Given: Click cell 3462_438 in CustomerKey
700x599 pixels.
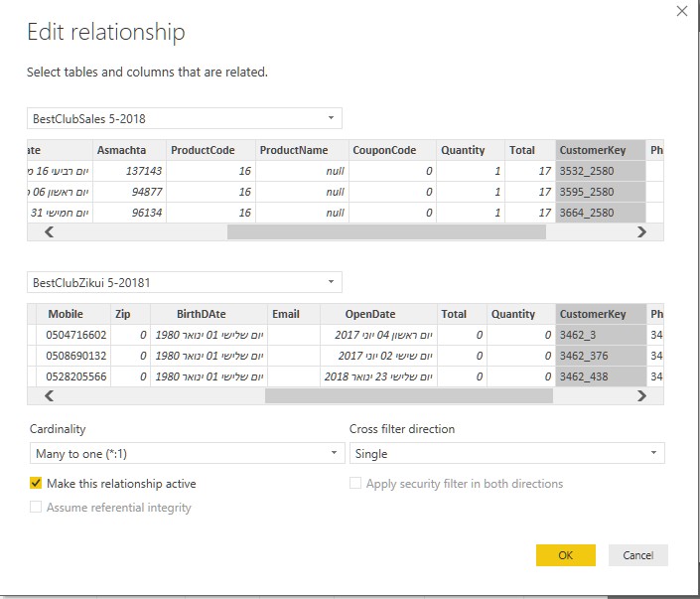Looking at the screenshot, I should (x=601, y=376).
